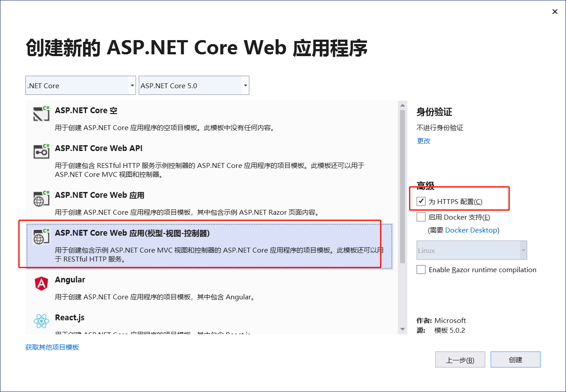Viewport: 566px width, 392px height.
Task: Click the React.js atom icon
Action: [x=41, y=321]
